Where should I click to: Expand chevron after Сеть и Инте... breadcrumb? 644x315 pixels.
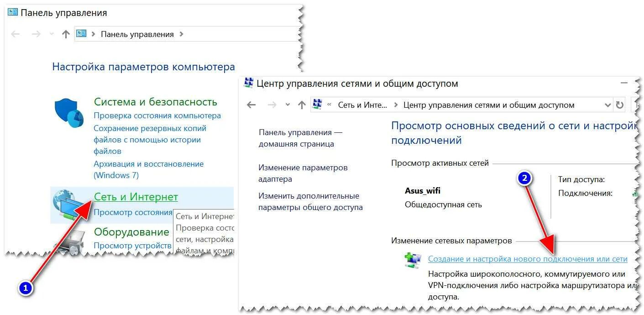coord(395,105)
